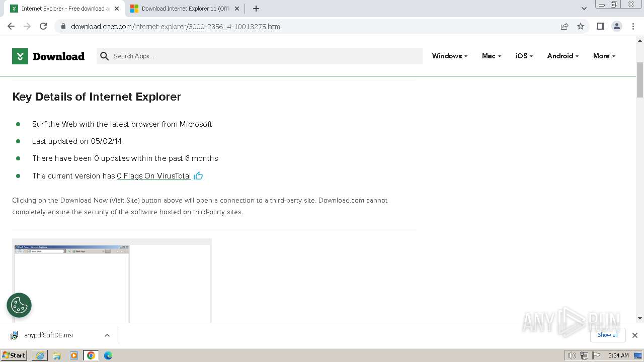Click the Action Center flag tray icon

pos(596,355)
